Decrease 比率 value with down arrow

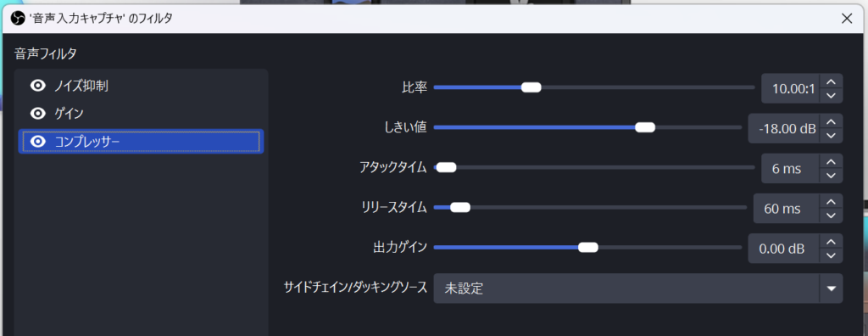click(x=831, y=95)
